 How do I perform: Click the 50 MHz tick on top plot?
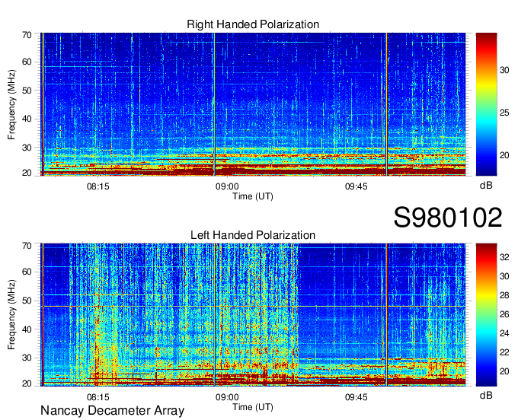click(x=27, y=91)
